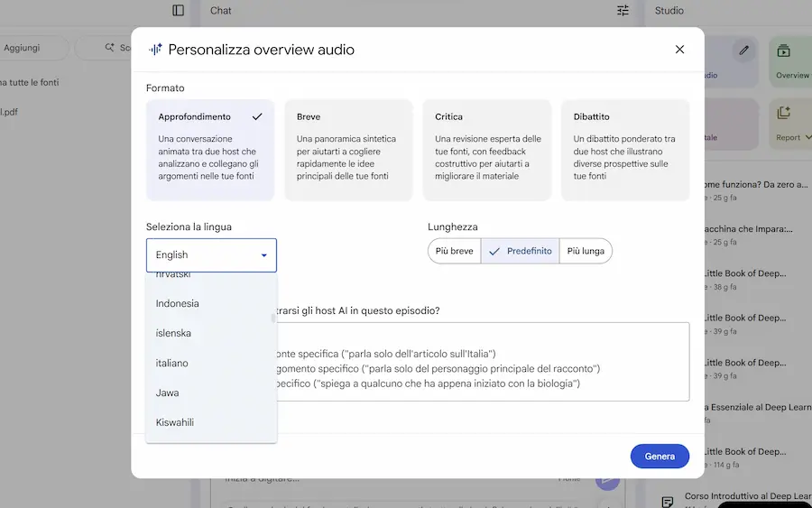Pick italiano from the language list
The width and height of the screenshot is (812, 508).
pos(172,363)
